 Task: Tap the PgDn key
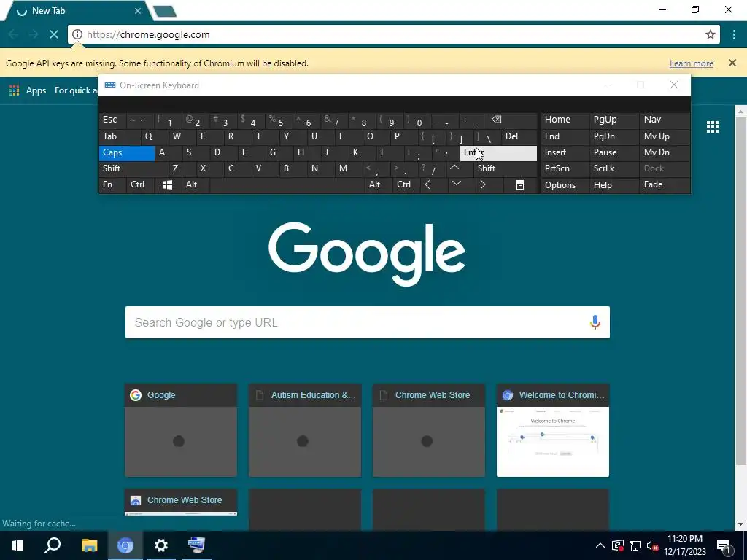pos(614,136)
